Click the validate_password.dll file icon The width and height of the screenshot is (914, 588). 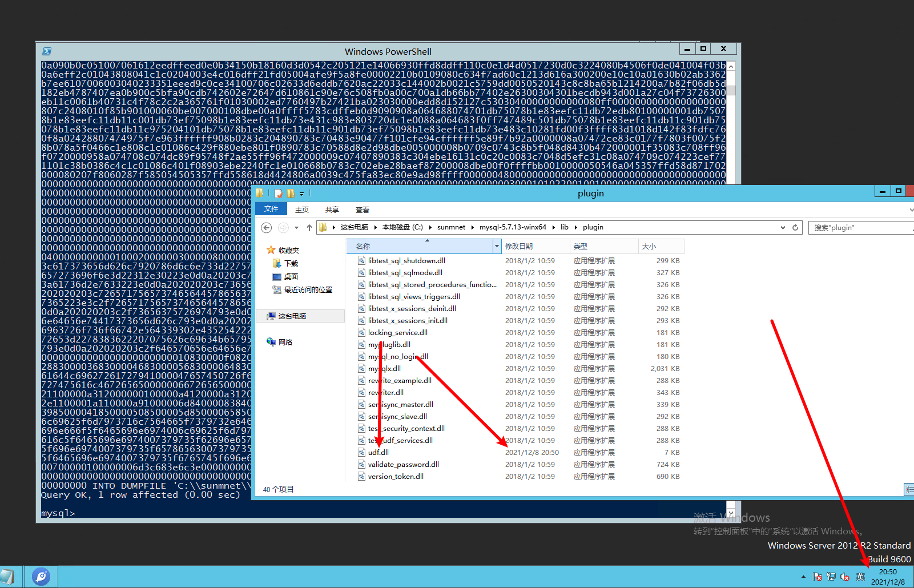pos(361,464)
